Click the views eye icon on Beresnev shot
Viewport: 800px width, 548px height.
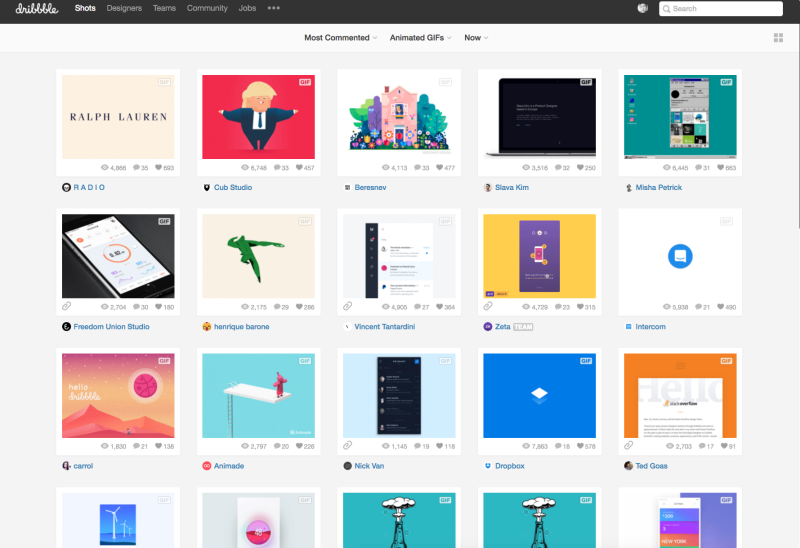pyautogui.click(x=384, y=168)
